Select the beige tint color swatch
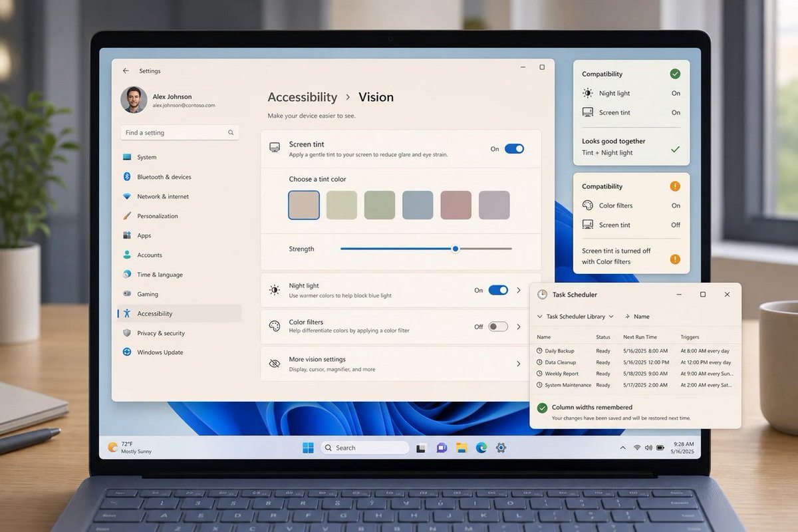798x532 pixels. pos(304,205)
